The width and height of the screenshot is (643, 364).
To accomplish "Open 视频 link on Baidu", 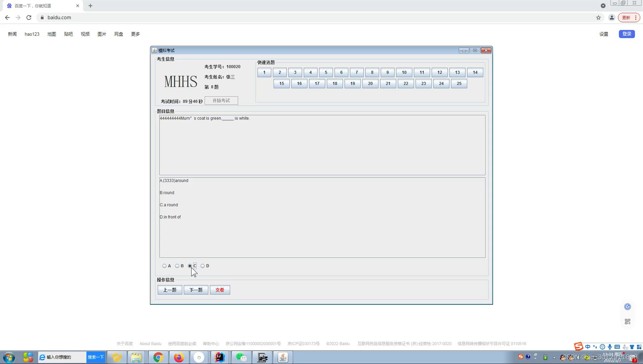I will tap(85, 34).
